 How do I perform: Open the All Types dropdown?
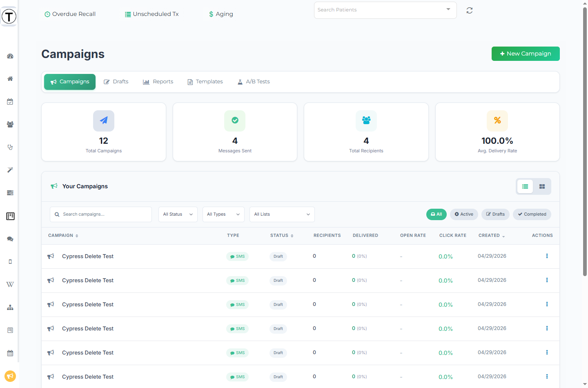coord(223,214)
